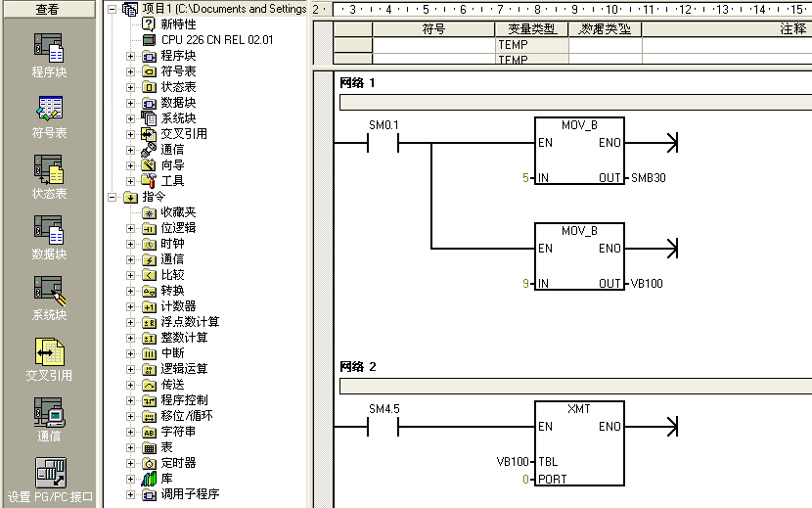Click the 程序块 tree node icon
The width and height of the screenshot is (812, 508).
tap(149, 56)
